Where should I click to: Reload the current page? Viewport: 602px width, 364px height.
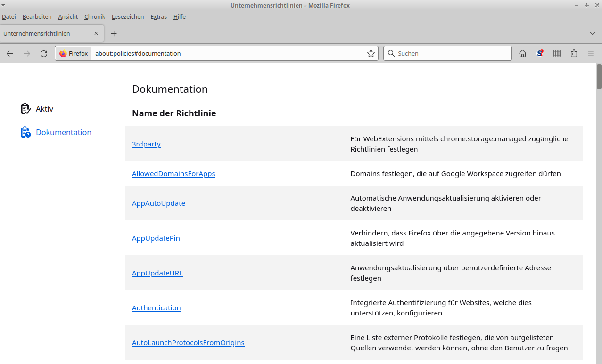44,54
